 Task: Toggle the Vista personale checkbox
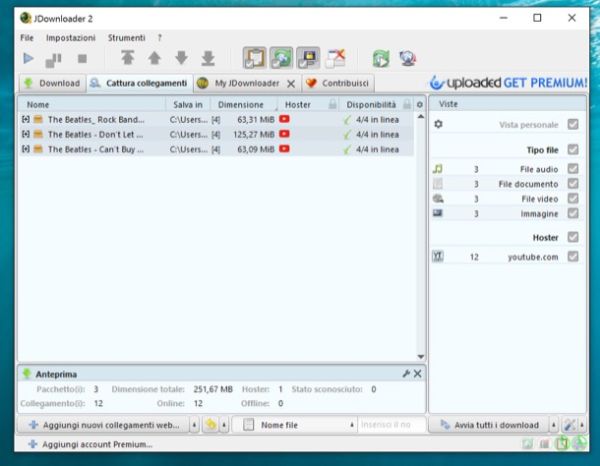pyautogui.click(x=573, y=124)
